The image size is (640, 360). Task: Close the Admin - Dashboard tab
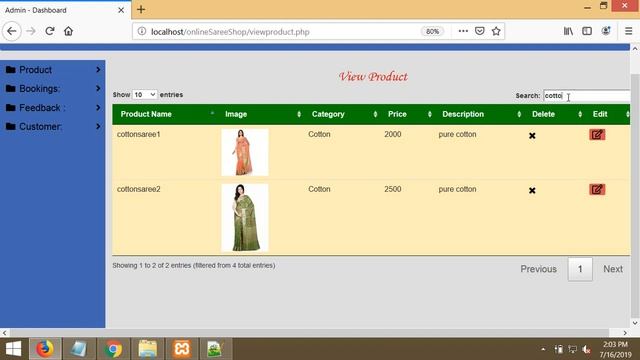tap(121, 10)
